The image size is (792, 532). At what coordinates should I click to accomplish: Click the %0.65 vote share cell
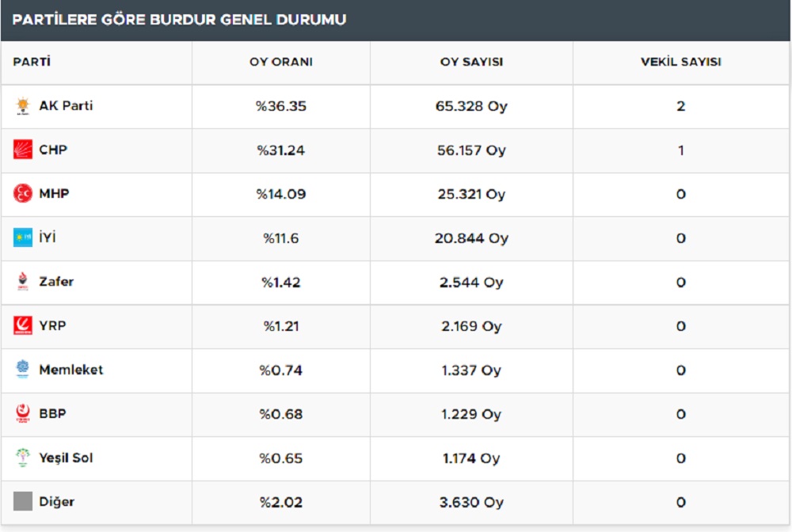[x=281, y=458]
